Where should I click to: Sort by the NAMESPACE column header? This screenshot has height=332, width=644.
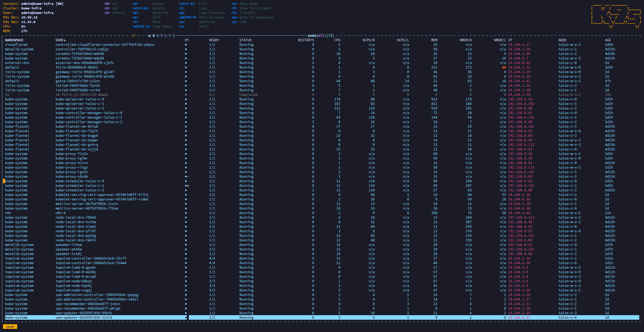pyautogui.click(x=14, y=40)
